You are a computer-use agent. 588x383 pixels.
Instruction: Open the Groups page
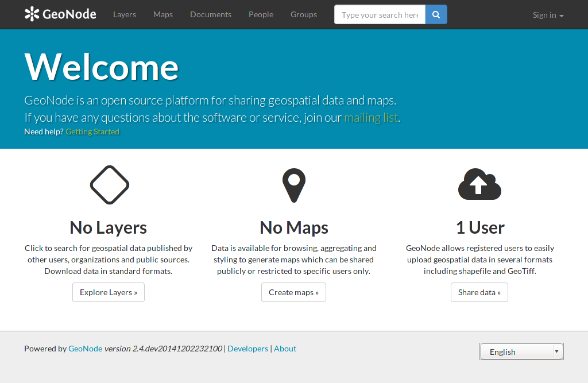pos(304,14)
